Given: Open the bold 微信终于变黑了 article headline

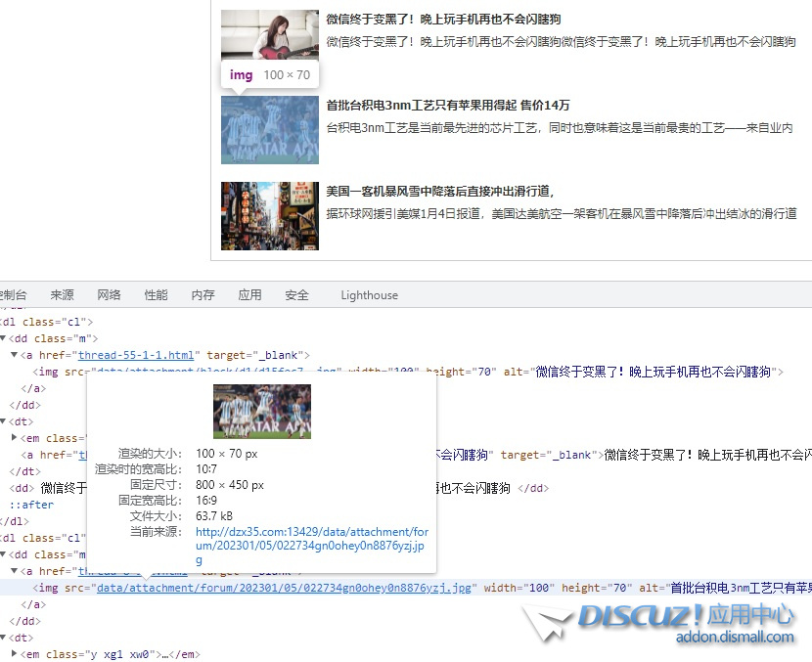Looking at the screenshot, I should 443,20.
